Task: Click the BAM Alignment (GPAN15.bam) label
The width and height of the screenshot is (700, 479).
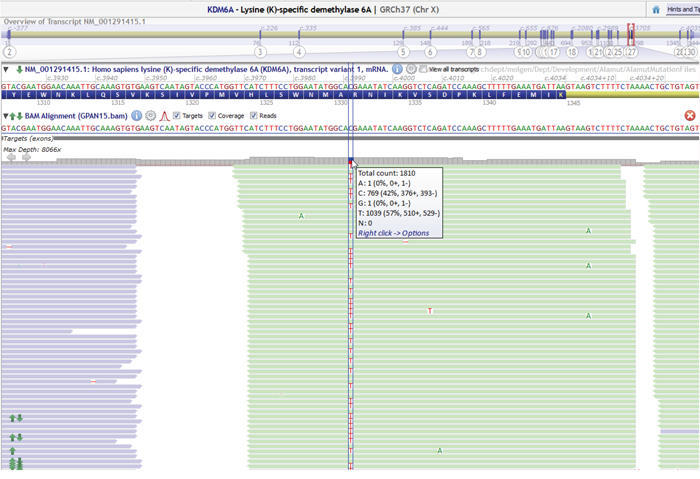Action: tap(77, 116)
